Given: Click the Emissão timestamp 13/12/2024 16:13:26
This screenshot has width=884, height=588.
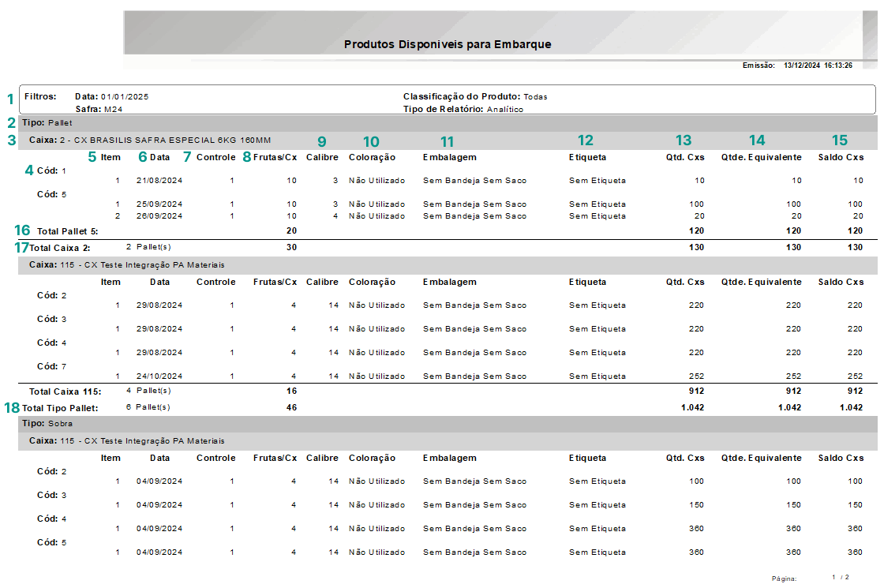Looking at the screenshot, I should [x=818, y=66].
